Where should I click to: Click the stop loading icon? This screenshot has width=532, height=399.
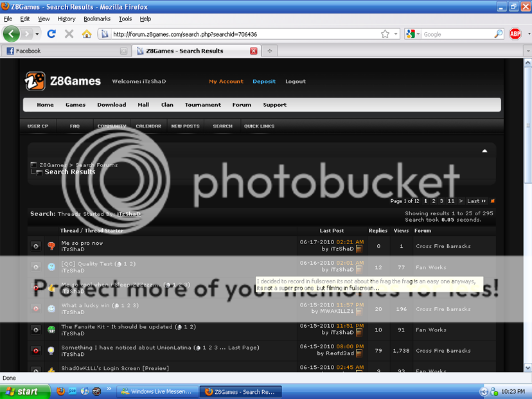(x=69, y=34)
